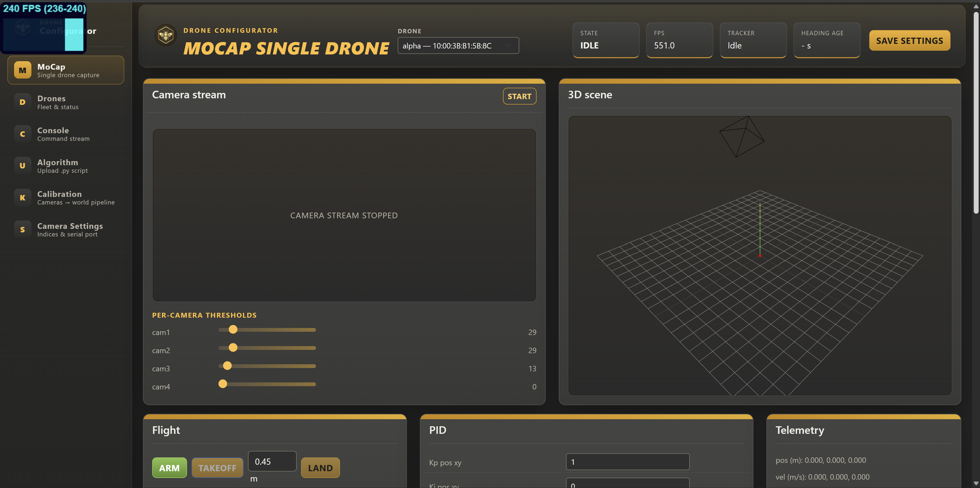Adjust the cam2 threshold slider
The image size is (980, 488).
point(267,348)
